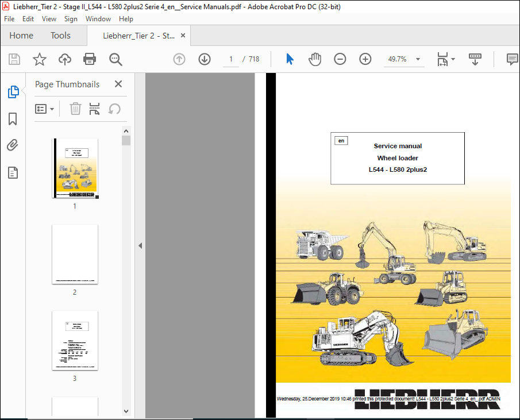Switch to the Tools tab

pyautogui.click(x=60, y=36)
